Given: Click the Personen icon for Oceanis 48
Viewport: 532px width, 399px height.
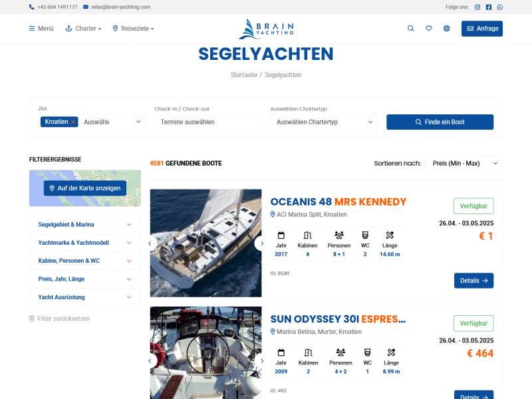Looking at the screenshot, I should [x=339, y=235].
